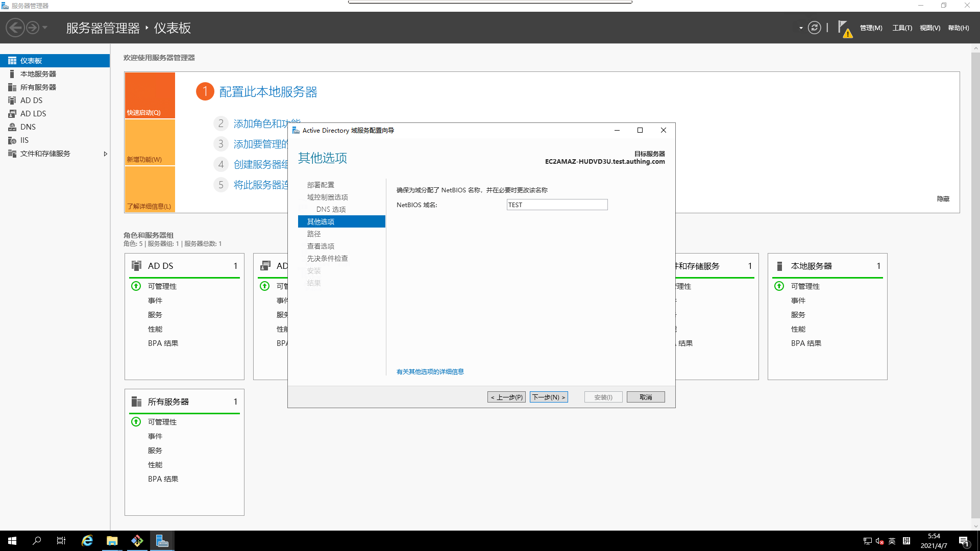Open 有关其他选项的详细信息 link

pyautogui.click(x=430, y=371)
